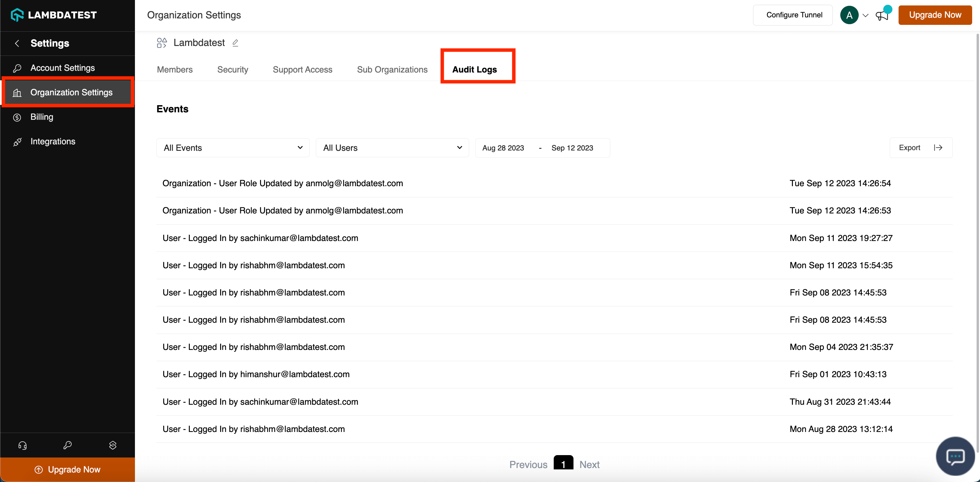Screen dimensions: 980x482
Task: Click the Export button
Action: pos(920,147)
